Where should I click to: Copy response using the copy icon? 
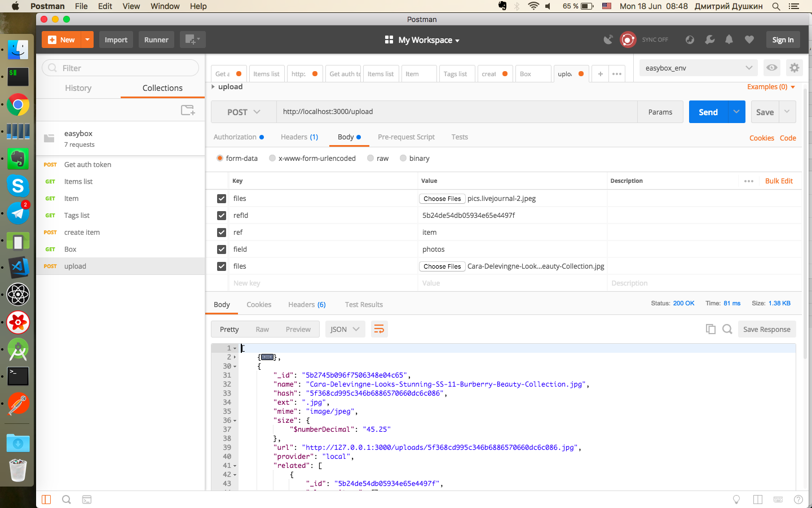[x=710, y=329]
